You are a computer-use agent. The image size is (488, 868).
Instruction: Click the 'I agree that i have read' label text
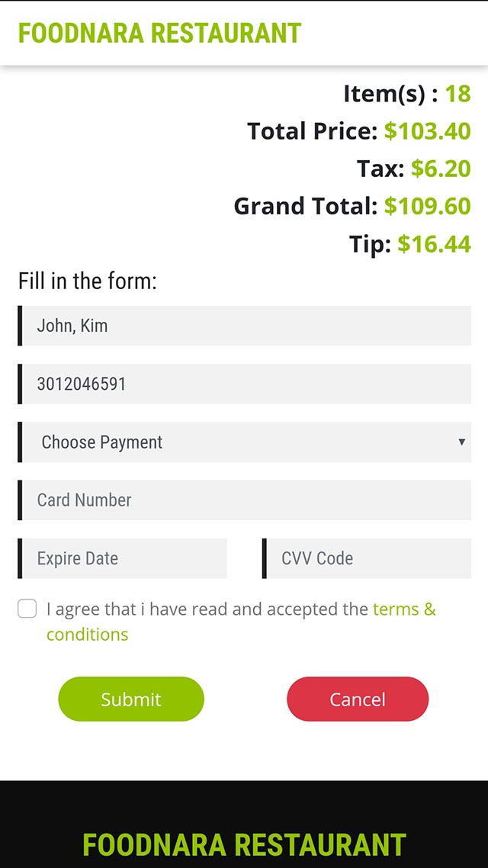(x=206, y=609)
